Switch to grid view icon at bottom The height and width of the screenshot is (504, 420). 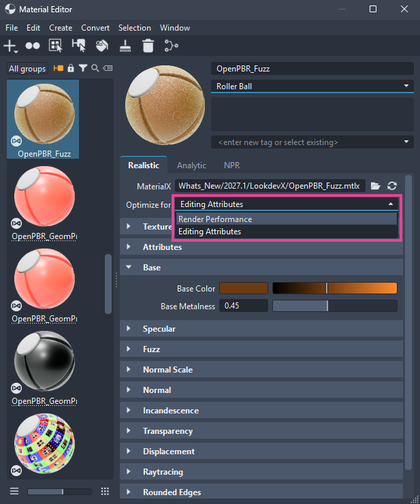pyautogui.click(x=105, y=491)
